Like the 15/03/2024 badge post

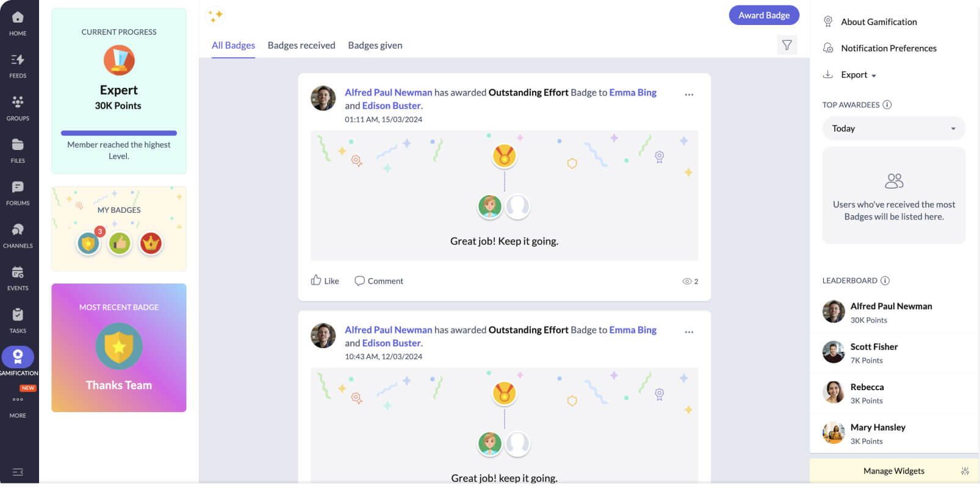pyautogui.click(x=325, y=280)
